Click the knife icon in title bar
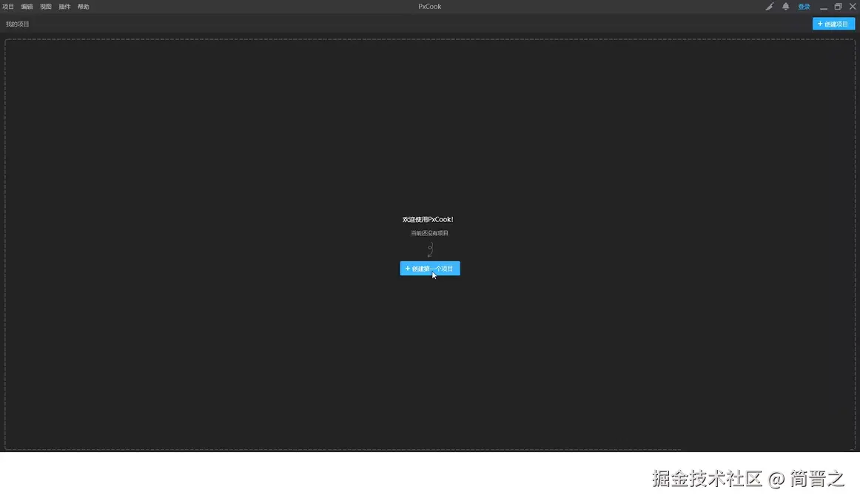Screen dimensions: 860x504 pyautogui.click(x=770, y=7)
